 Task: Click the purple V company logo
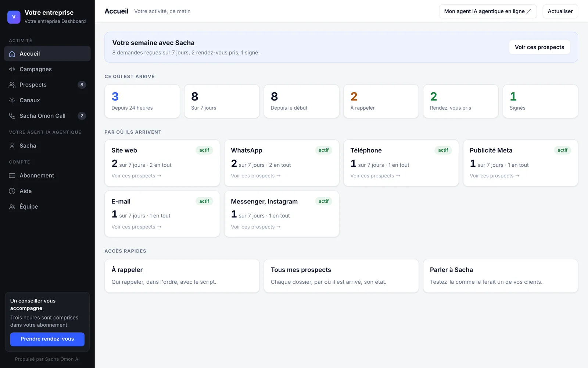click(x=14, y=17)
